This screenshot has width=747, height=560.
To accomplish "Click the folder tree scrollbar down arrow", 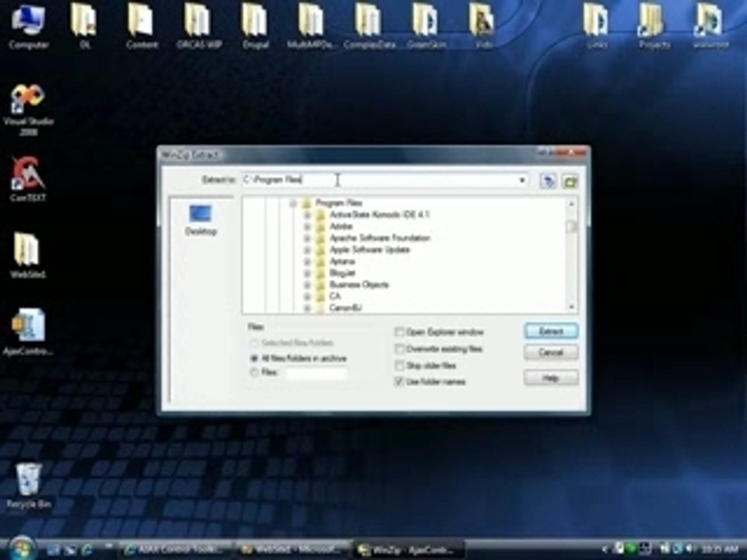I will click(x=571, y=307).
